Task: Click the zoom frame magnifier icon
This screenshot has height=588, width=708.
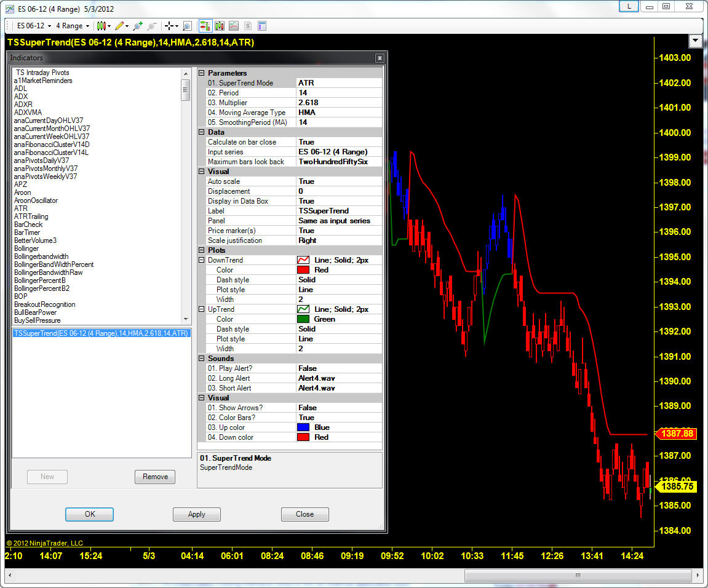Action: [187, 26]
